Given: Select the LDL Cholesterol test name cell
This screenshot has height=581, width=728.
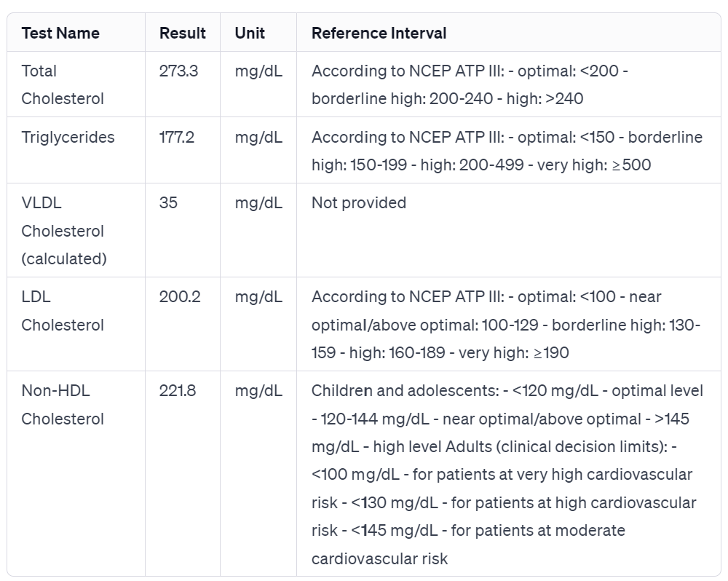Looking at the screenshot, I should tap(63, 311).
